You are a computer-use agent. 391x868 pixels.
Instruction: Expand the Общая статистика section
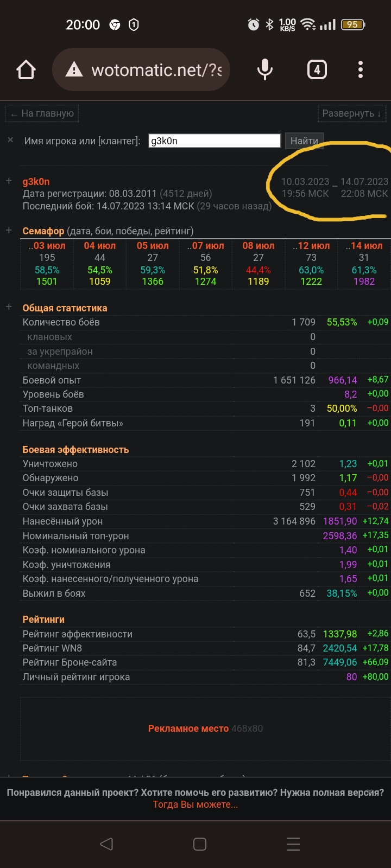[x=9, y=307]
